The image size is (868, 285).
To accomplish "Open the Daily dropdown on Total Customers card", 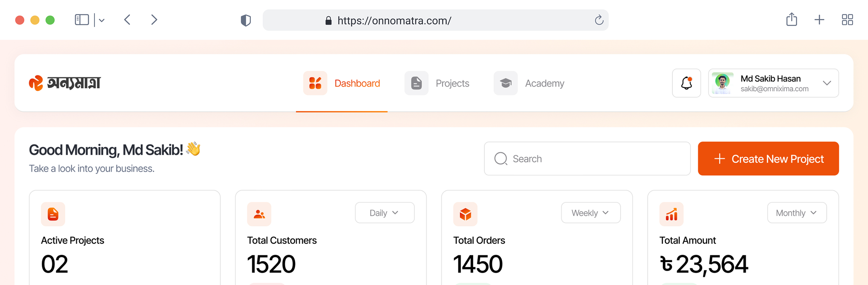I will point(384,213).
